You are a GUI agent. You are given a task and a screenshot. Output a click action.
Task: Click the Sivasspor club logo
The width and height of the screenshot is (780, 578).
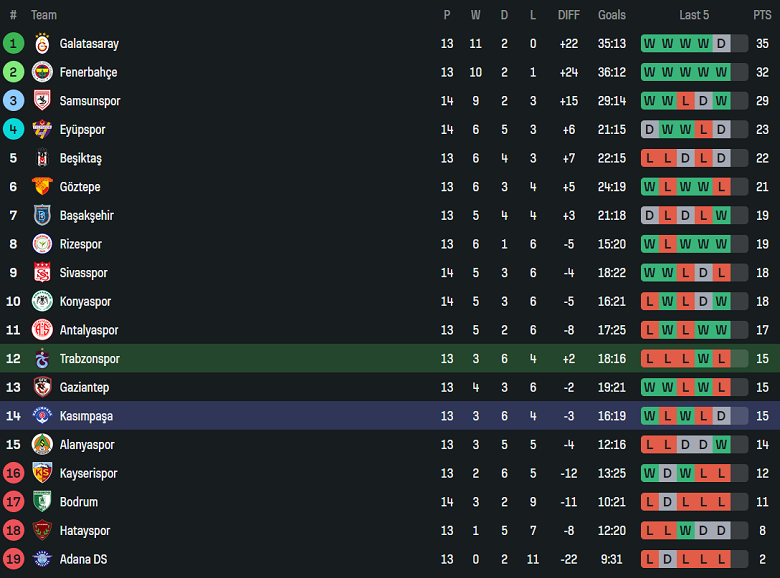pos(42,273)
